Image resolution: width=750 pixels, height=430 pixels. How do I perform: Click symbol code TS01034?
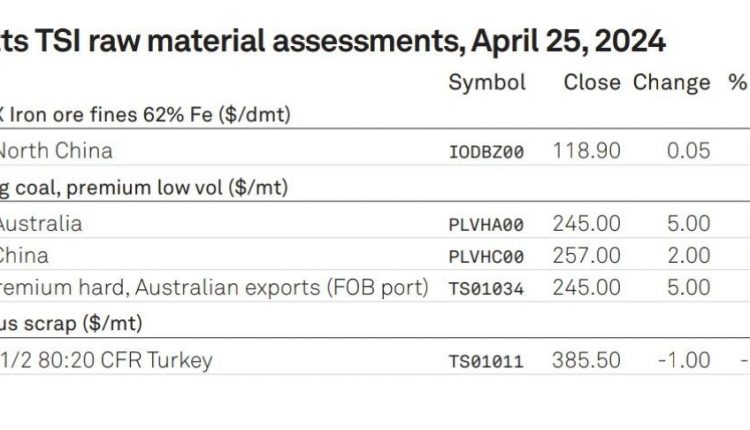[x=486, y=289]
